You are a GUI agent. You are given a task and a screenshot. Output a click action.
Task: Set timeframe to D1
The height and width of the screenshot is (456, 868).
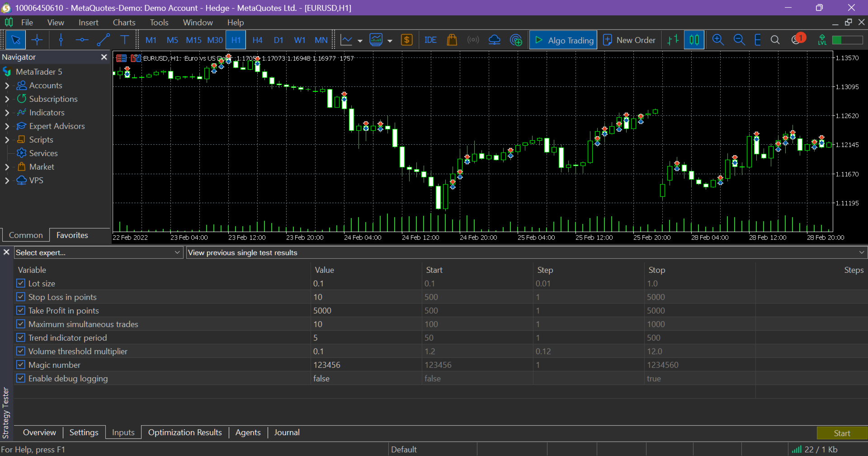click(x=278, y=40)
